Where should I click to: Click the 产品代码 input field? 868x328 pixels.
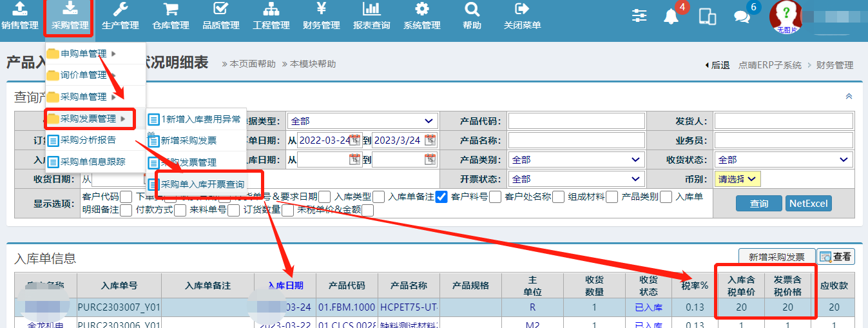tap(576, 121)
